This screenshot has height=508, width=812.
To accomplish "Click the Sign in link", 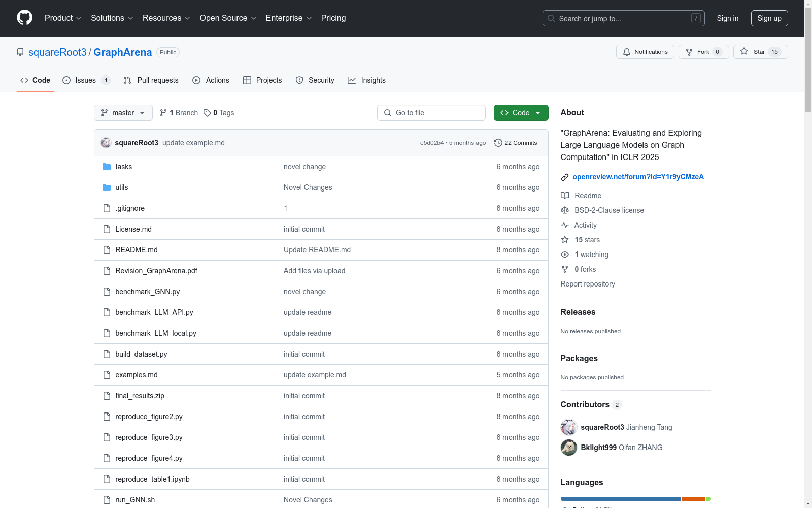I will (728, 18).
